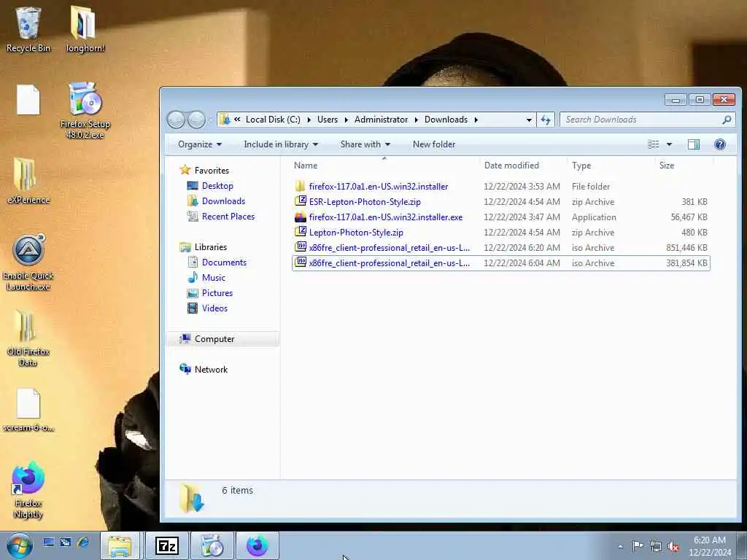Click Downloads in the address breadcrumb
The width and height of the screenshot is (747, 560).
(x=446, y=120)
